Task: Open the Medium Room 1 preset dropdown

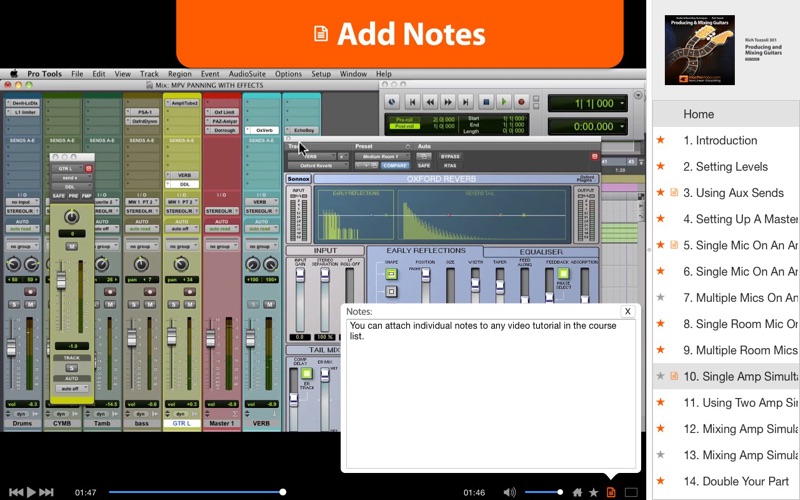Action: (x=382, y=157)
